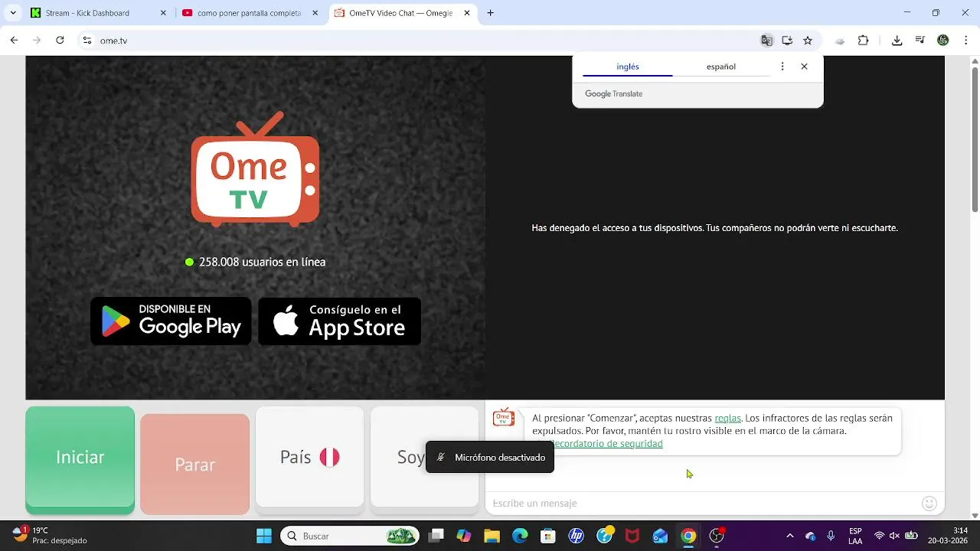Viewport: 980px width, 551px height.
Task: Close the OmeTV tab
Action: tap(467, 13)
